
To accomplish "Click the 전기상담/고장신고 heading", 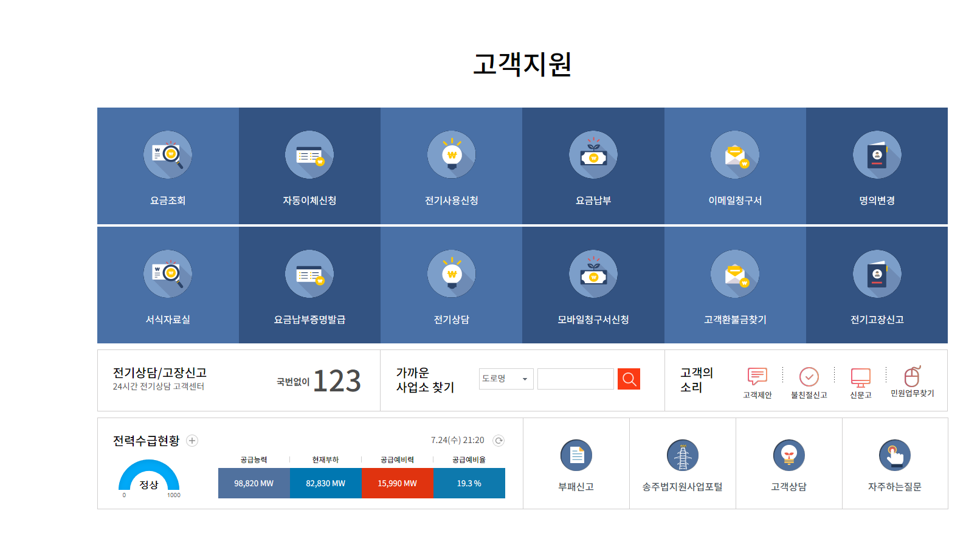I will (x=160, y=373).
